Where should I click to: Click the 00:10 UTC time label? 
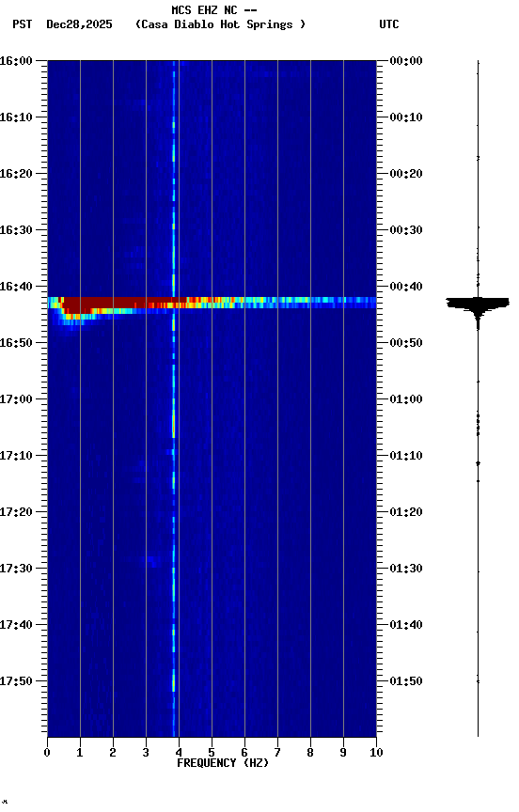click(406, 117)
